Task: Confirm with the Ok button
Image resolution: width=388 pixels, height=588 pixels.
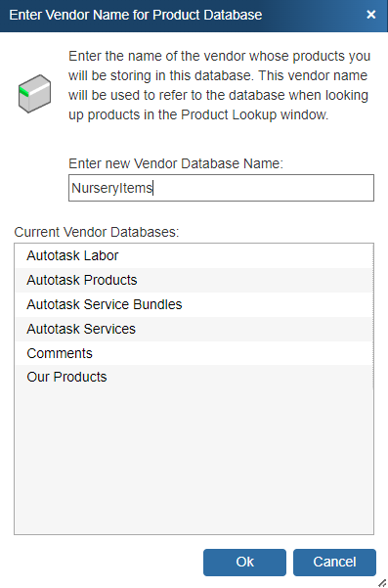Action: [x=244, y=563]
